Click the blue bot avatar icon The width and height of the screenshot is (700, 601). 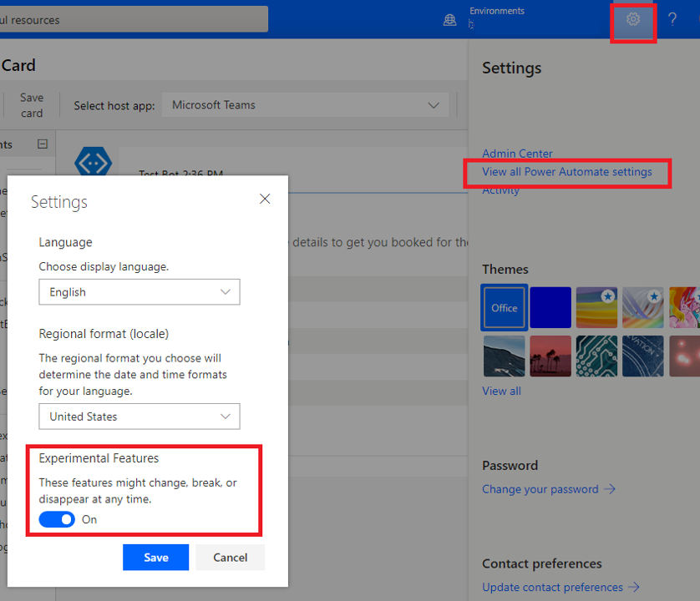click(x=94, y=163)
